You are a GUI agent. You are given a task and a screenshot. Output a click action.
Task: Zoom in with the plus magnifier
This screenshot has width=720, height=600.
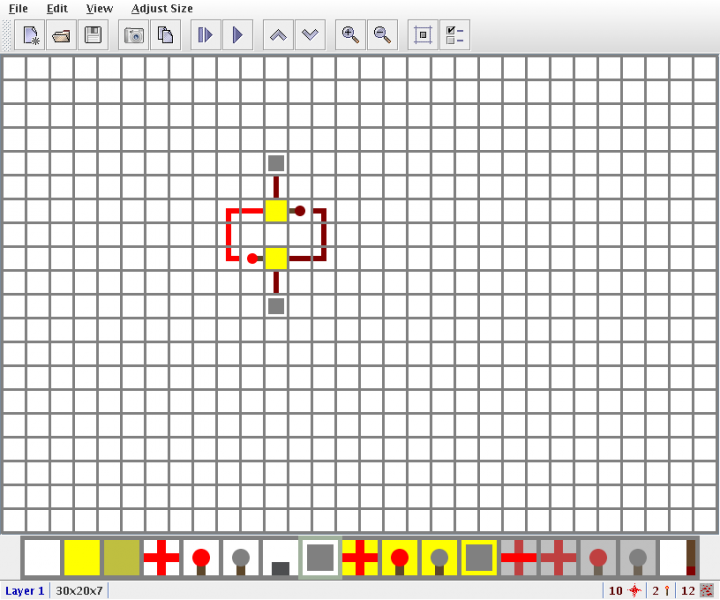pos(350,35)
